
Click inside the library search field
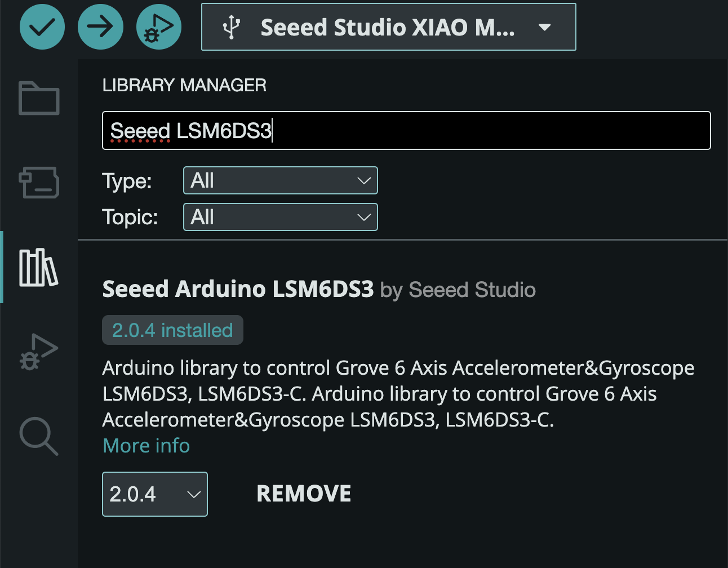406,131
